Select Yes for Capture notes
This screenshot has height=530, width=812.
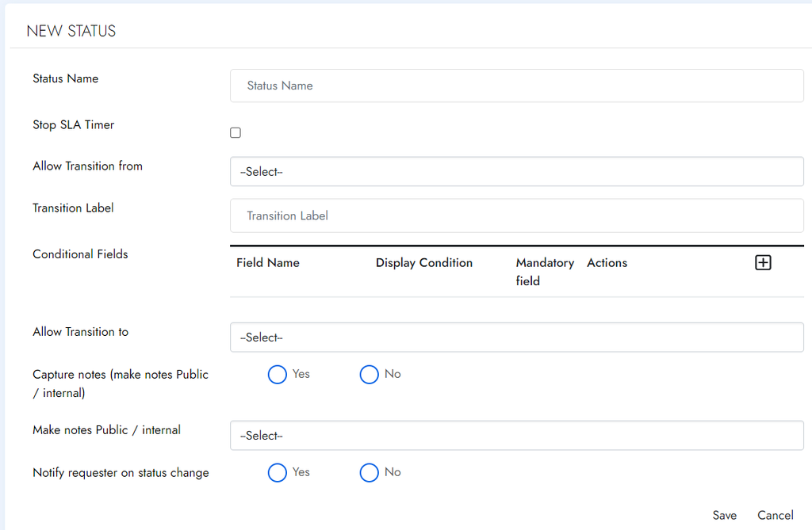pos(278,375)
